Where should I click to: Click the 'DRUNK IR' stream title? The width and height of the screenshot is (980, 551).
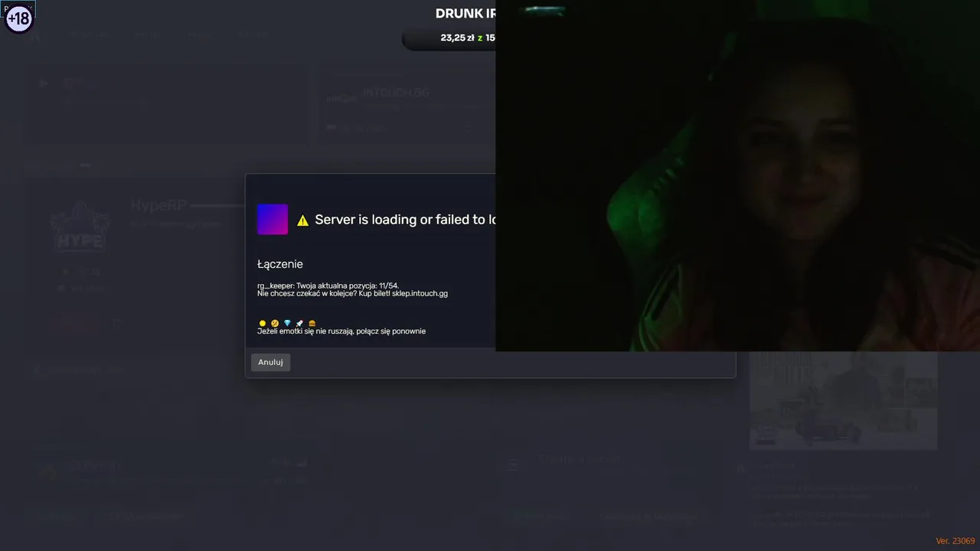[x=465, y=13]
